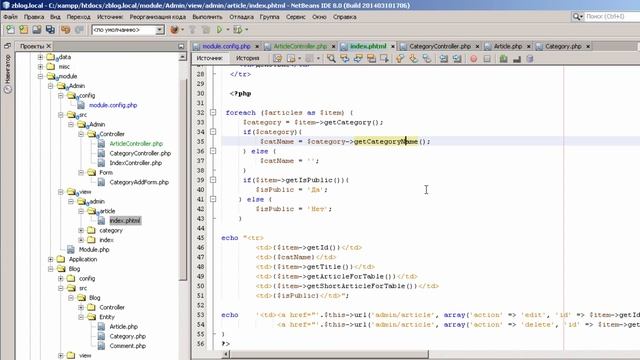Collapse the else fold at line 36

[x=213, y=151]
